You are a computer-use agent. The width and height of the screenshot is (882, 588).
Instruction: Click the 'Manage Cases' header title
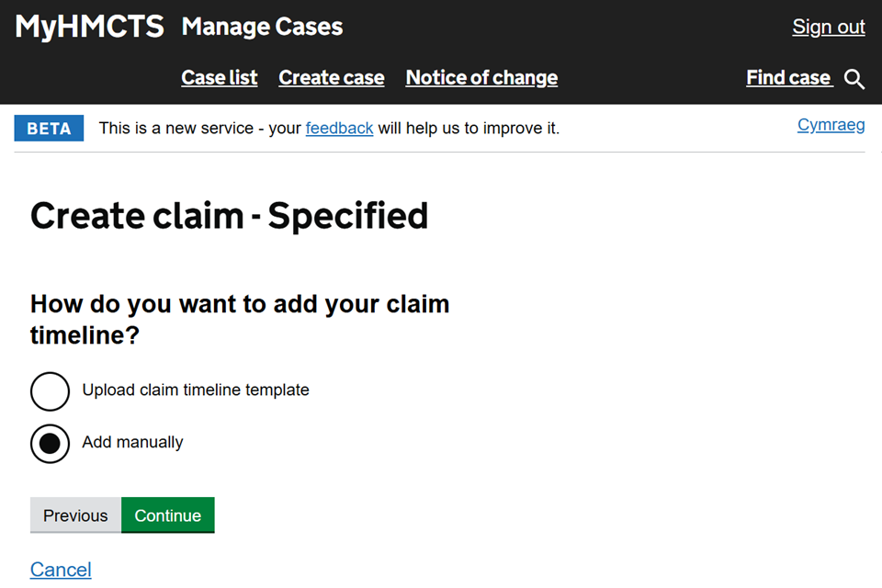[262, 27]
